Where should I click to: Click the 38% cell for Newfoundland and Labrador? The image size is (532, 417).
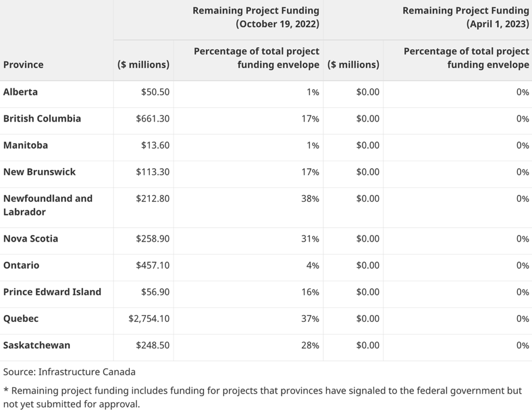[x=310, y=198]
